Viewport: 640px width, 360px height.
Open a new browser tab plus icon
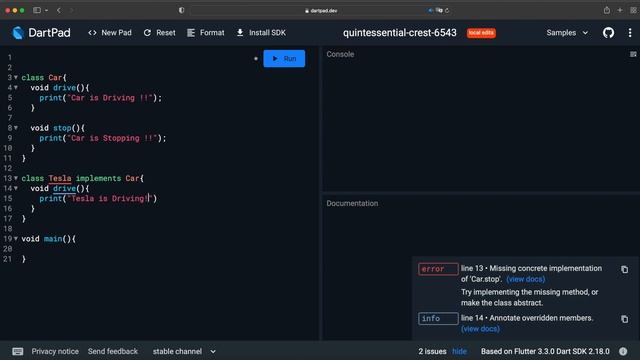click(x=620, y=10)
